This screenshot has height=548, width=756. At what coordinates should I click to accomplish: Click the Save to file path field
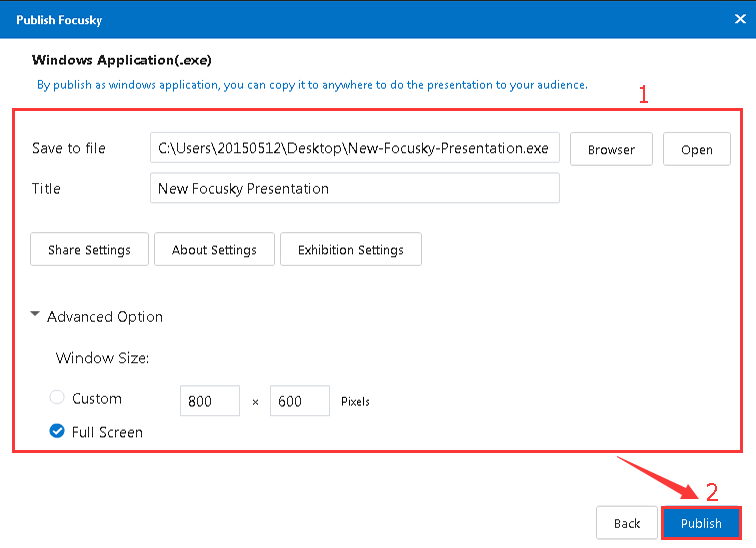(x=355, y=148)
